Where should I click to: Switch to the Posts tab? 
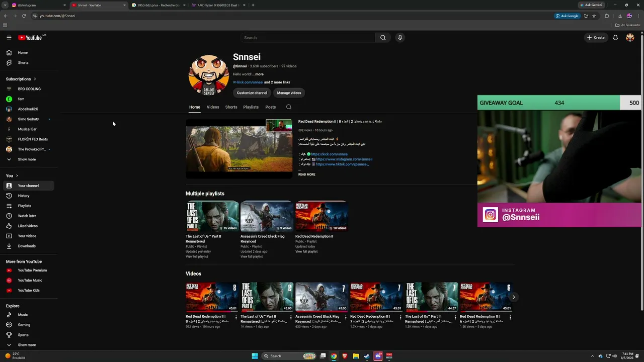(x=271, y=107)
